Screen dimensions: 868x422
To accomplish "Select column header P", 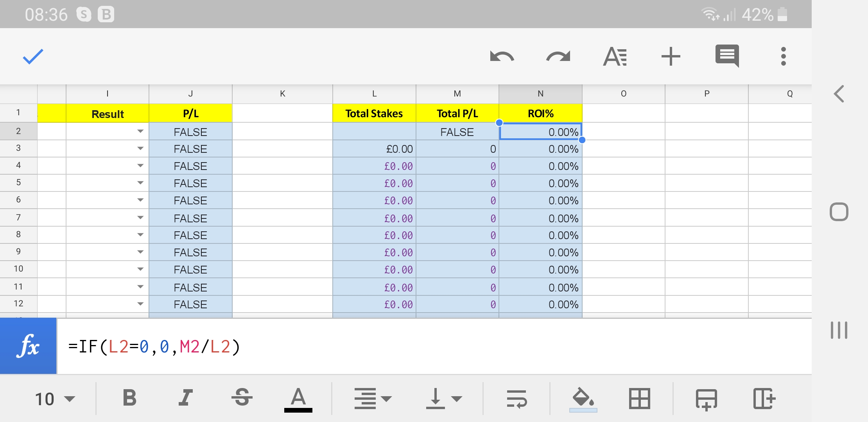I will (x=707, y=94).
